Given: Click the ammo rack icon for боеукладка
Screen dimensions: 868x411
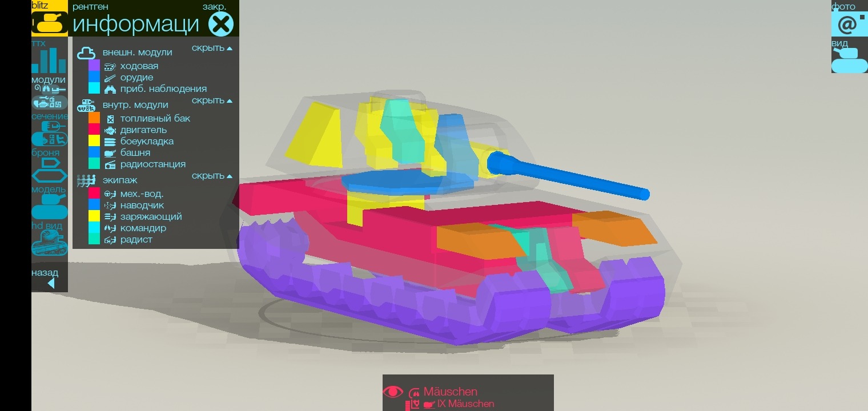Looking at the screenshot, I should coord(110,142).
